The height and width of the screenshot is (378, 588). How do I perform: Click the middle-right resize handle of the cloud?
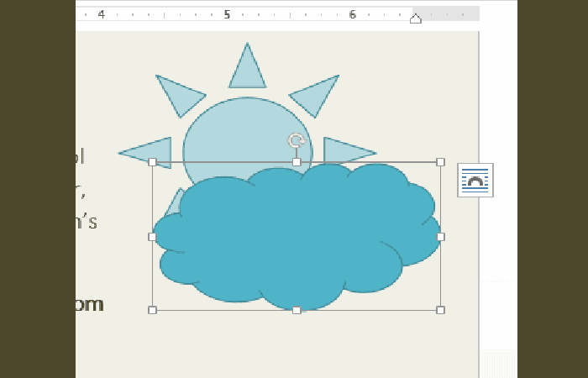[440, 237]
